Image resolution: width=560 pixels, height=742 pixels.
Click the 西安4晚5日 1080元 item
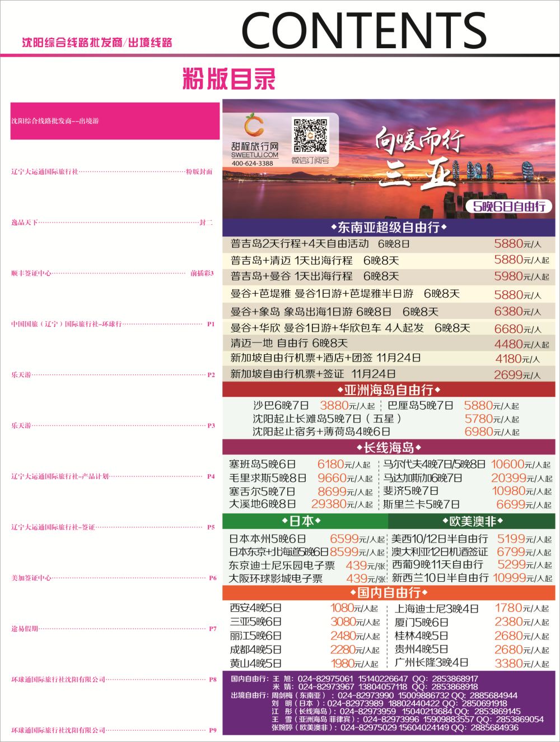pyautogui.click(x=304, y=608)
